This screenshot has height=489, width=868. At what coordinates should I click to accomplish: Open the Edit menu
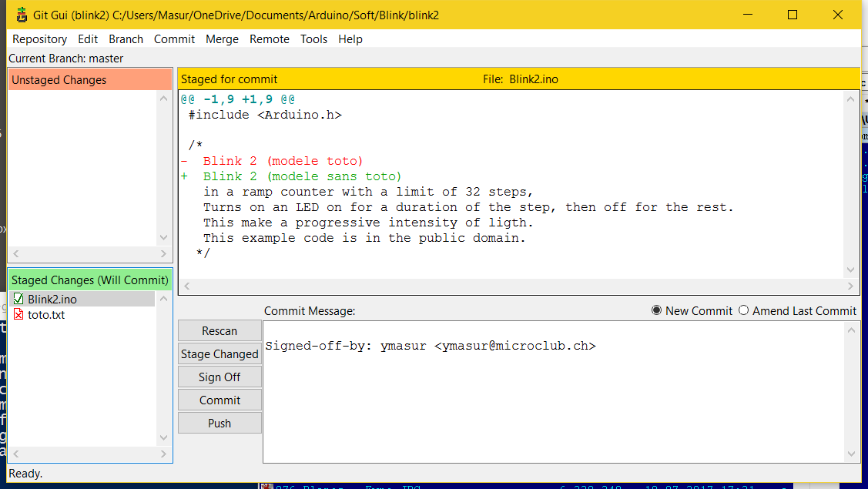[88, 39]
